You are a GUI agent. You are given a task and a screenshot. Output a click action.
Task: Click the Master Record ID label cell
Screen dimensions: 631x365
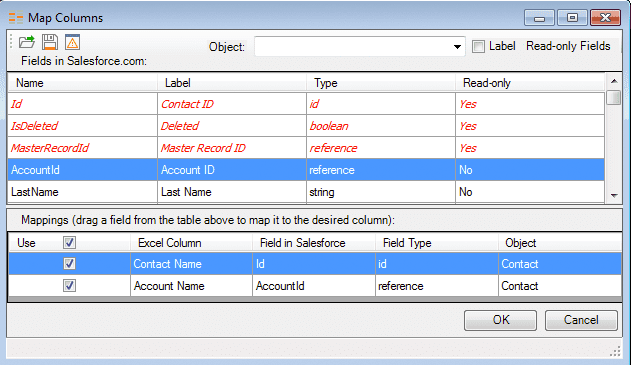232,148
